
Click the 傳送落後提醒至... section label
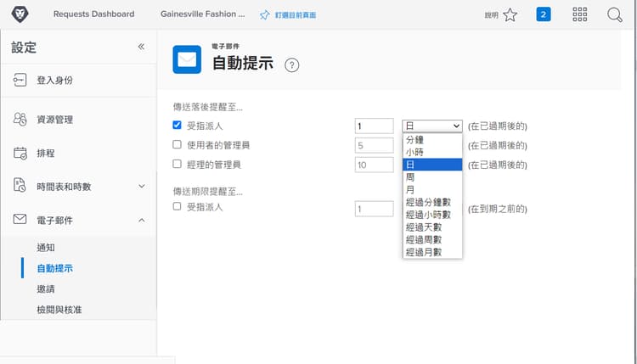tap(207, 107)
